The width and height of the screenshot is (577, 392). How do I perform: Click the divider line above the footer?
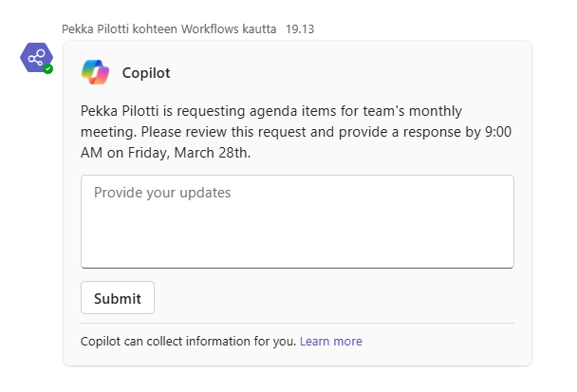(297, 324)
